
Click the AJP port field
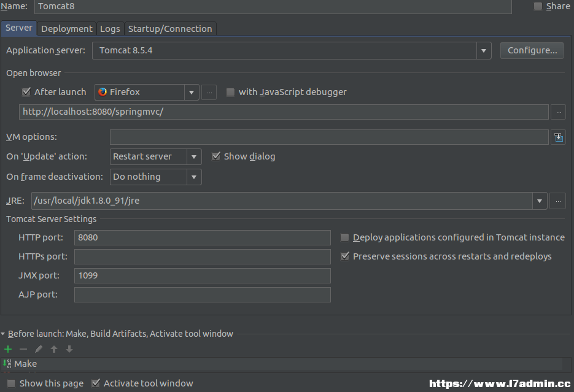click(203, 294)
